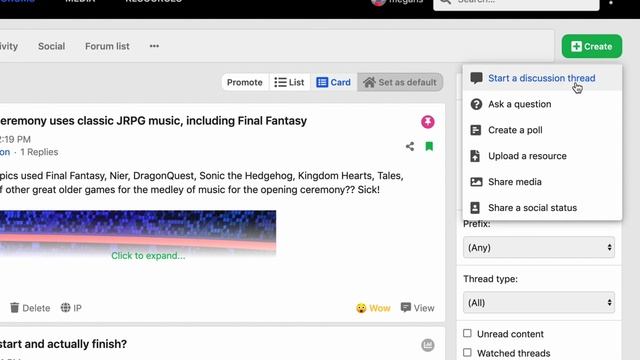Screen dimensions: 640x360
Task: Click the gray icon on second thread card
Action: pos(428,345)
